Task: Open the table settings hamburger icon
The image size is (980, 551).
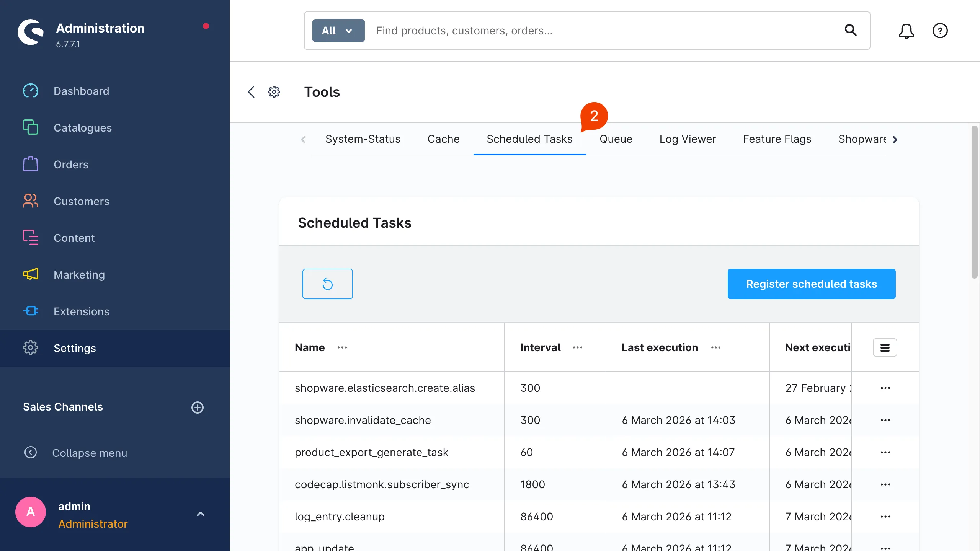Action: (x=885, y=347)
